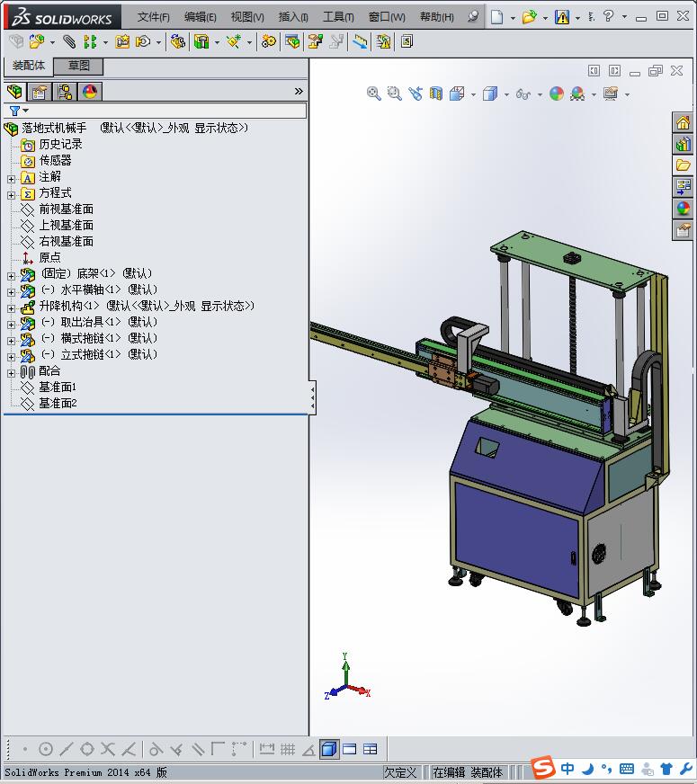Open the Design Library task pane
The height and width of the screenshot is (784, 697).
pos(683,145)
